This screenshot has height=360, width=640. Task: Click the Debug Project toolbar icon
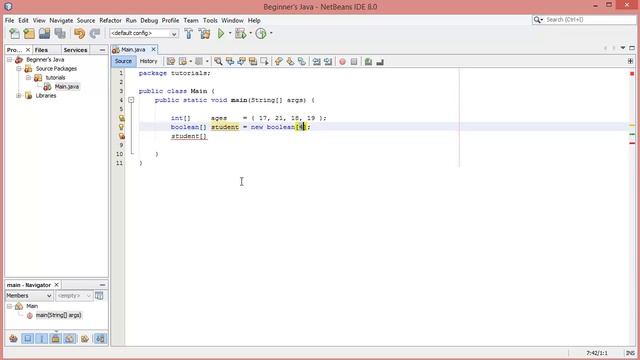coord(240,33)
